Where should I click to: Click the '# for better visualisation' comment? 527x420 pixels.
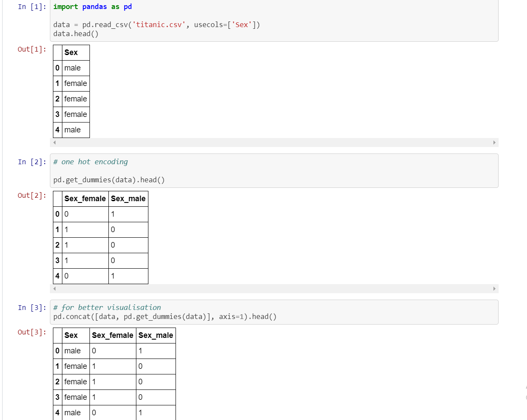[x=107, y=307]
